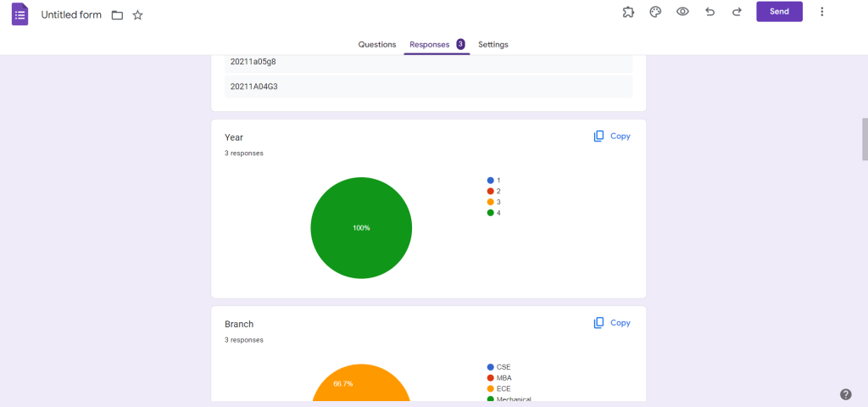Click the green legend dot for 4
The width and height of the screenshot is (868, 407).
[491, 213]
